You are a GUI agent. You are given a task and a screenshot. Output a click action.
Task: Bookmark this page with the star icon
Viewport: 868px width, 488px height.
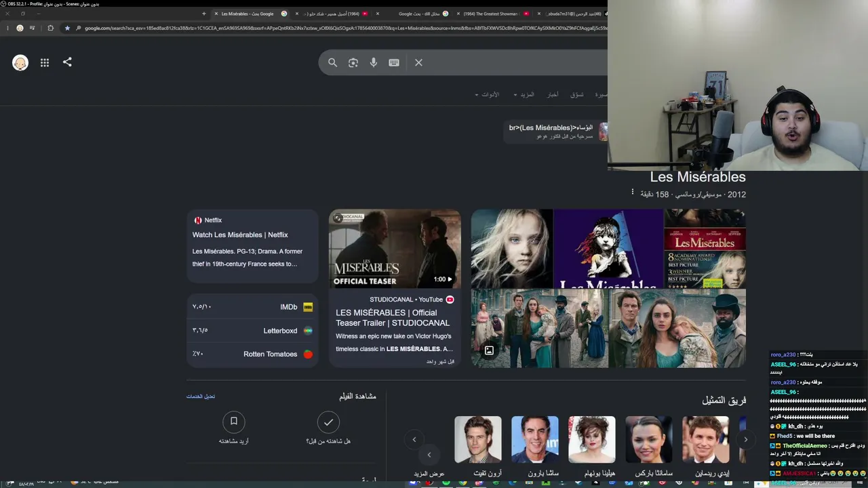point(67,28)
